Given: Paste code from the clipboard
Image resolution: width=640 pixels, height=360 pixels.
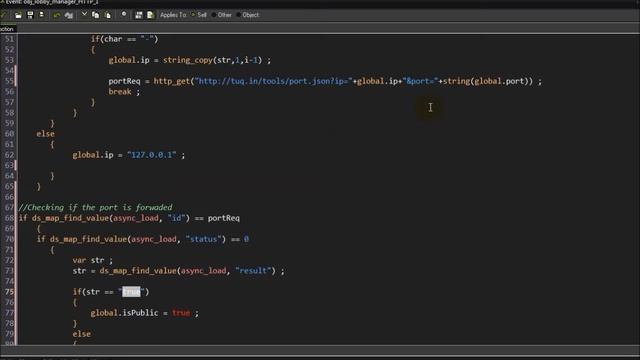Looking at the screenshot, I should (x=108, y=15).
